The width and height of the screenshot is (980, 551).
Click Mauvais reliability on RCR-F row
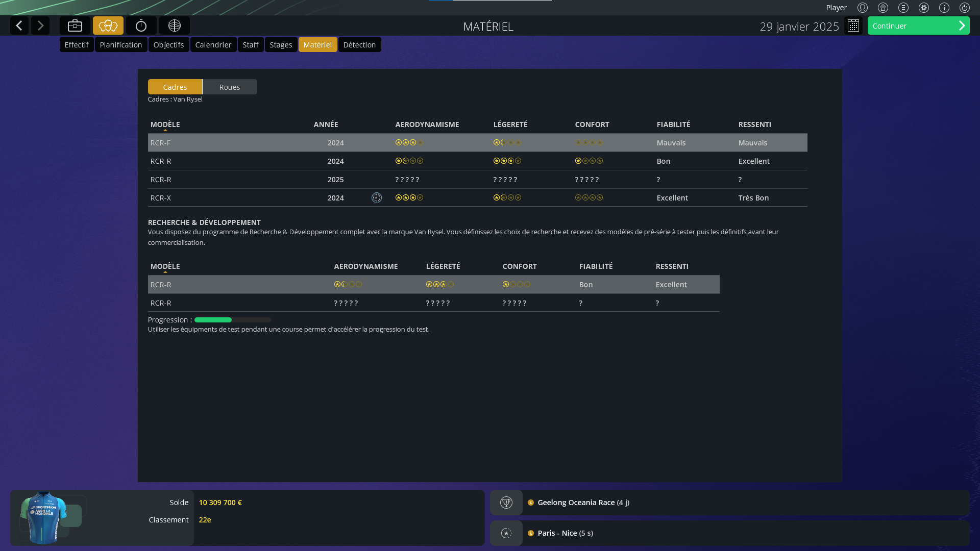click(x=671, y=143)
